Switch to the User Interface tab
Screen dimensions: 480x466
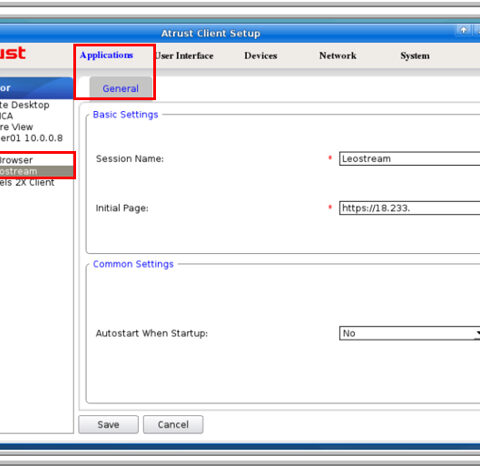(x=184, y=56)
